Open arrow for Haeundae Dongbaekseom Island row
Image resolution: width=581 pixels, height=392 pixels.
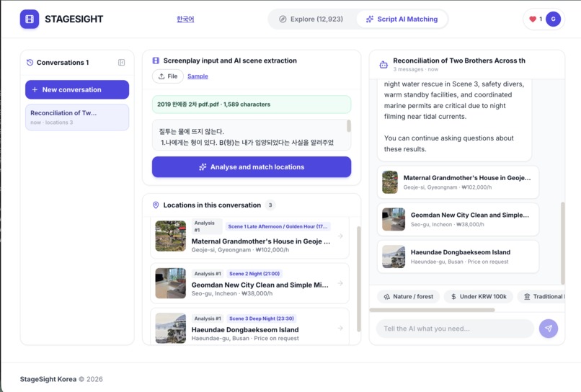tap(340, 329)
